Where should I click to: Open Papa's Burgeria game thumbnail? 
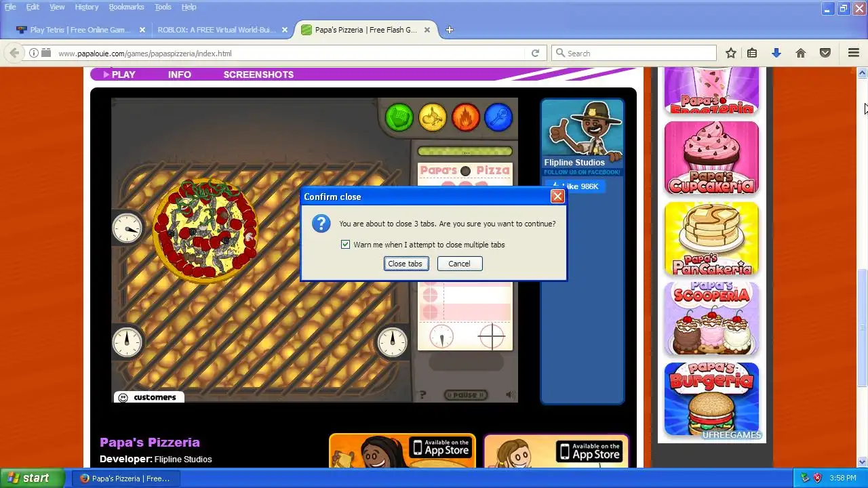click(711, 399)
